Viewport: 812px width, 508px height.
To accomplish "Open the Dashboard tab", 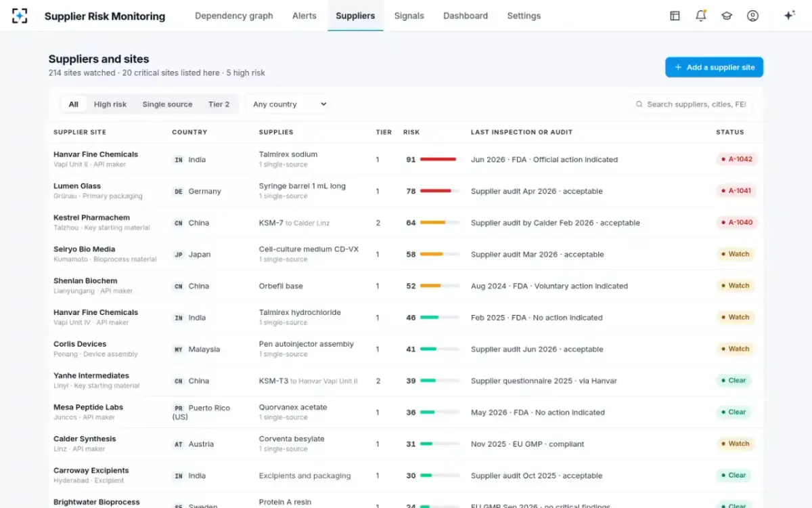I will 466,16.
